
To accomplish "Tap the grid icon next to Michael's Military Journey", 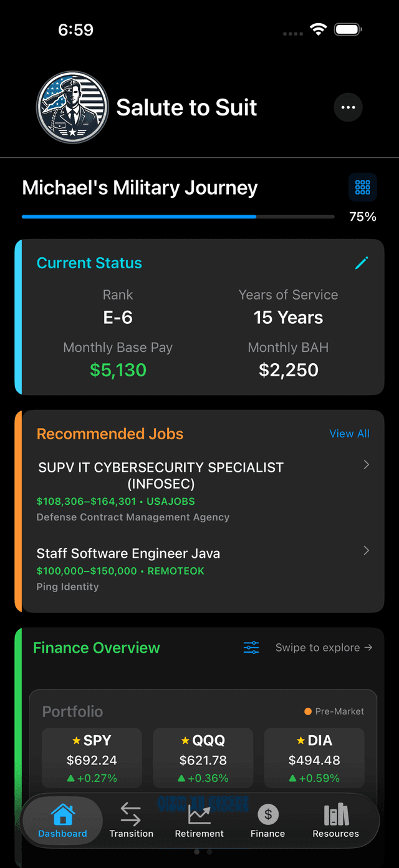I will tap(362, 187).
